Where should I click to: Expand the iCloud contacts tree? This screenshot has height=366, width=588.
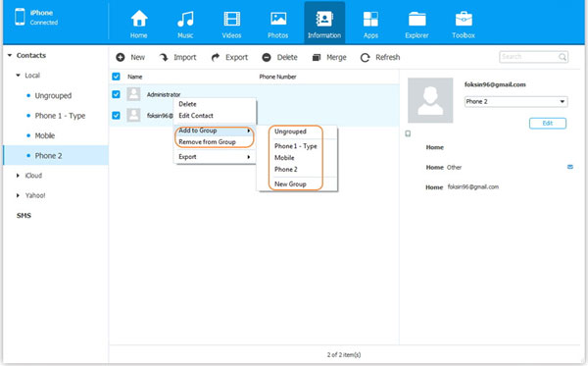coord(18,176)
